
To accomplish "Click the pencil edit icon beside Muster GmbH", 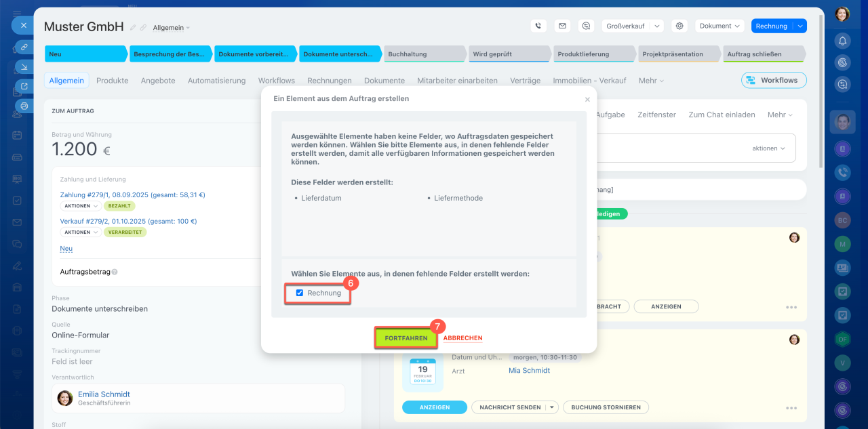I will pos(133,28).
